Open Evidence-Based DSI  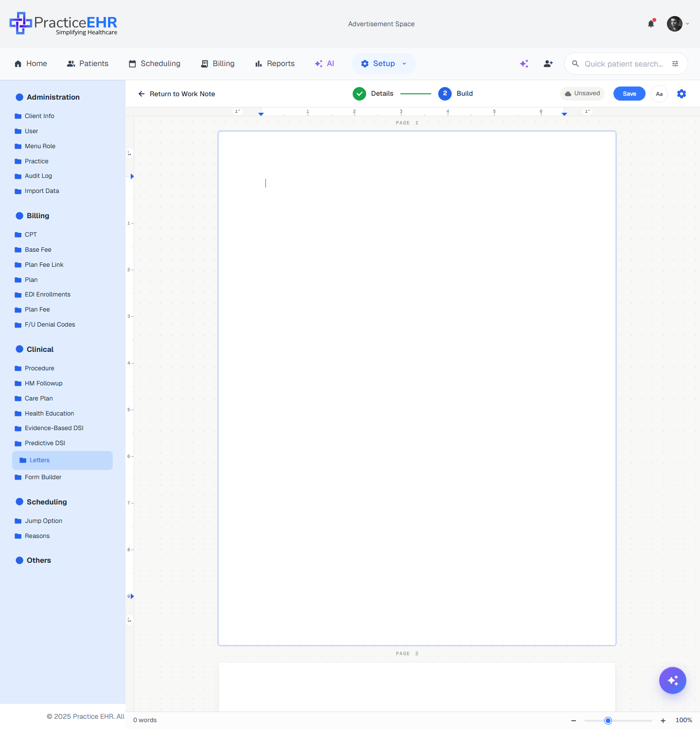coord(54,428)
